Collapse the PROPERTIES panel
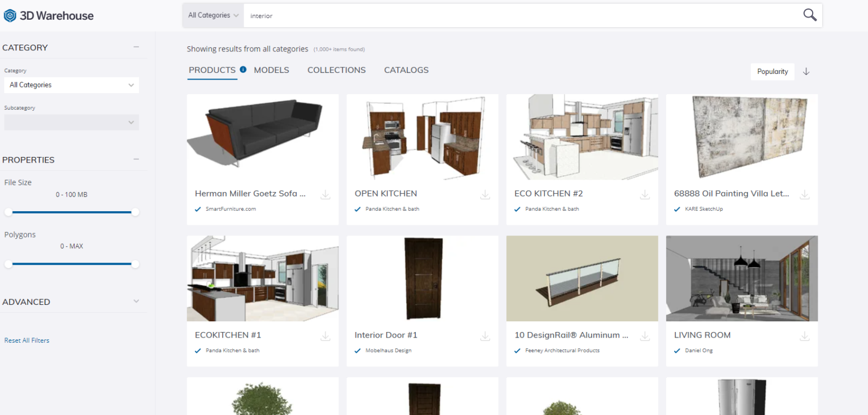This screenshot has height=415, width=868. coord(136,159)
